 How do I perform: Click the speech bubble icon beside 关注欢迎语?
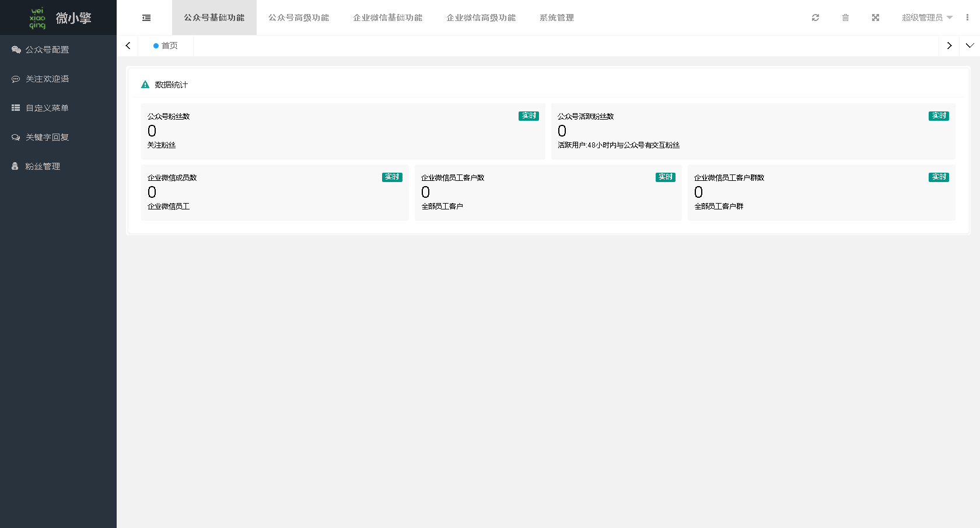[x=16, y=79]
